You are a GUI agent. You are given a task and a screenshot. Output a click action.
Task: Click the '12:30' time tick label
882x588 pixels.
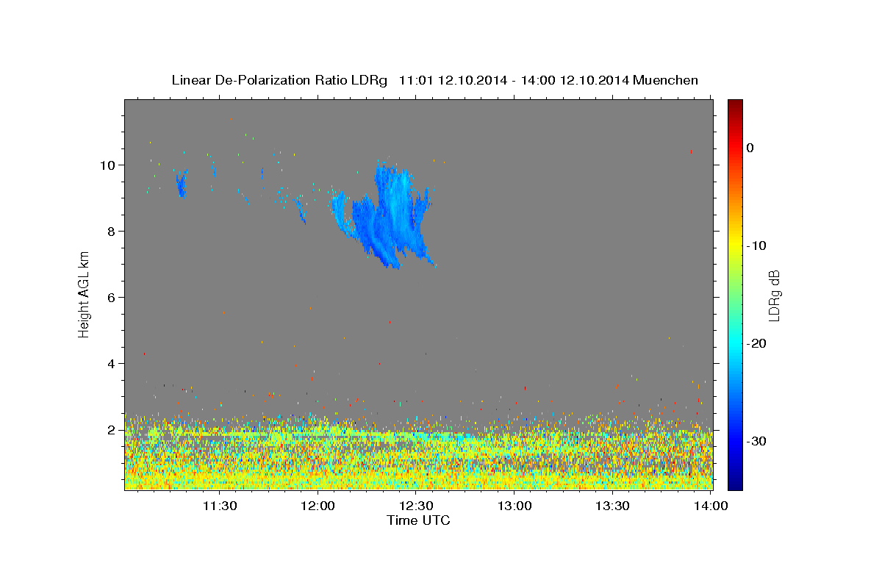[416, 506]
